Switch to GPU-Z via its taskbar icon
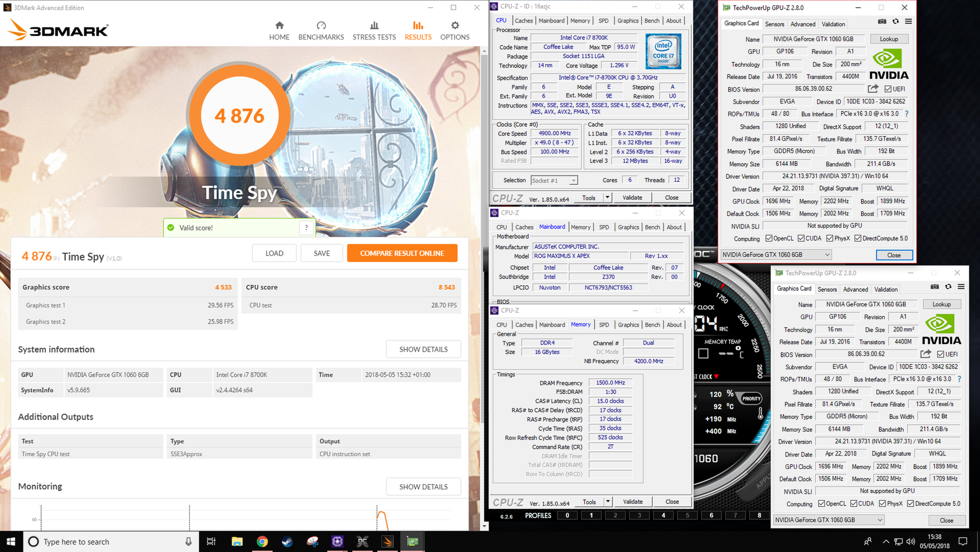Screen dimensions: 980x552 [x=412, y=542]
